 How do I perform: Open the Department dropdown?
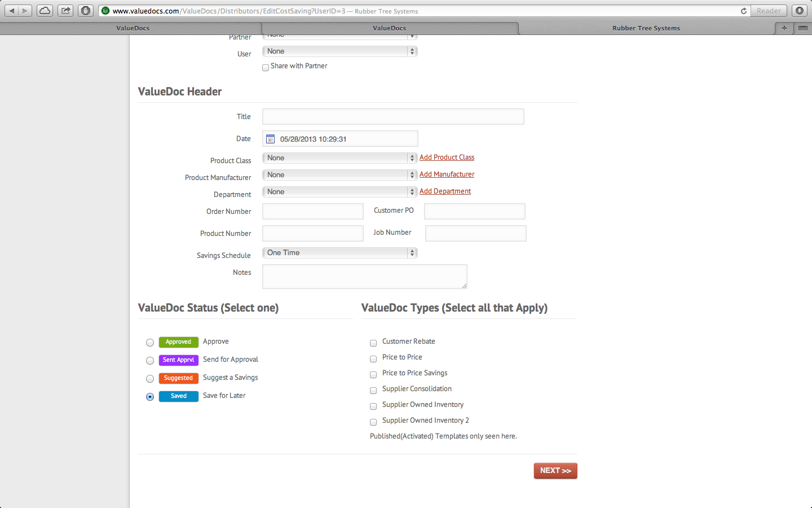coord(339,192)
